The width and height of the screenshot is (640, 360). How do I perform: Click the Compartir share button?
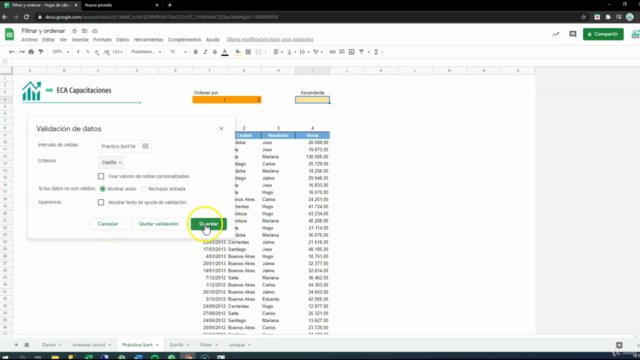[x=603, y=34]
